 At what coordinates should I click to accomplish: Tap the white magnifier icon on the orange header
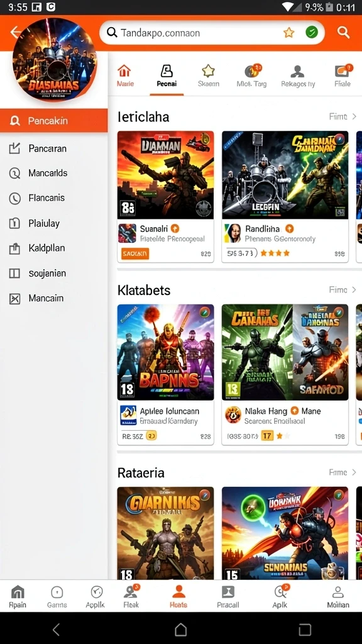point(343,32)
